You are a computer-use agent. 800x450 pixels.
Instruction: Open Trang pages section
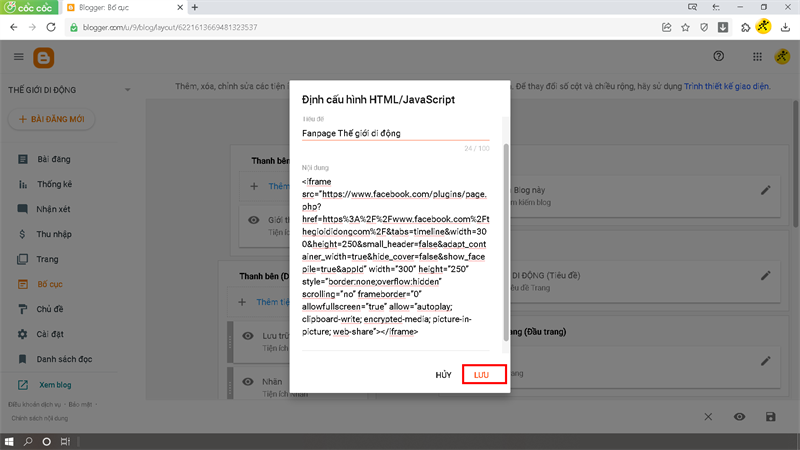[47, 259]
